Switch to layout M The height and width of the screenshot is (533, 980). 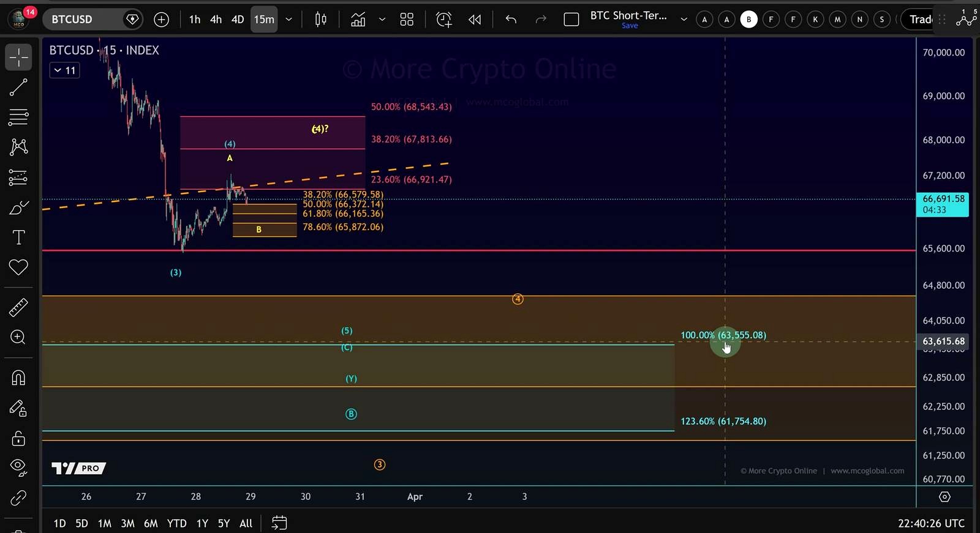coord(837,20)
